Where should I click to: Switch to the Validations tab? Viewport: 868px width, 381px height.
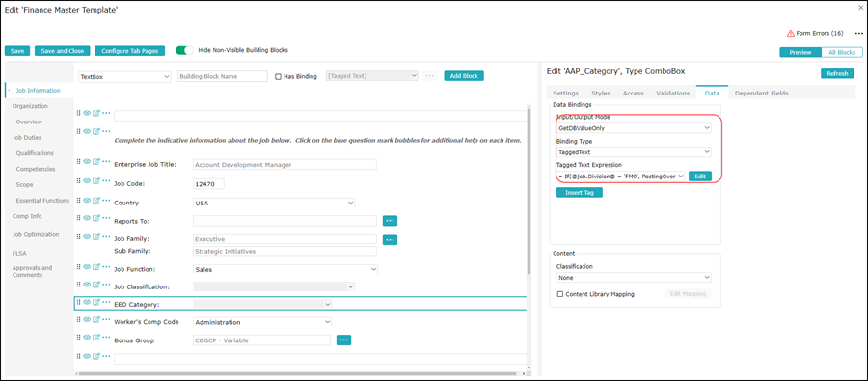tap(672, 93)
